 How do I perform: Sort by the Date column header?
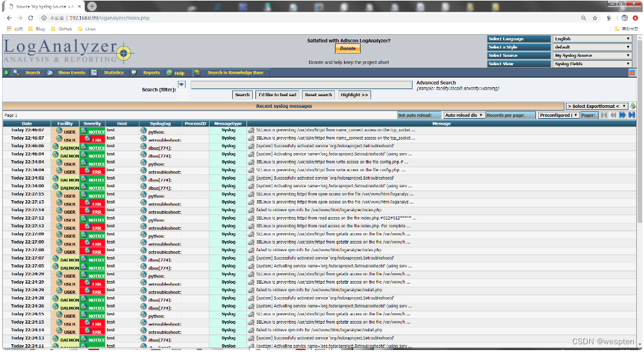pos(27,123)
